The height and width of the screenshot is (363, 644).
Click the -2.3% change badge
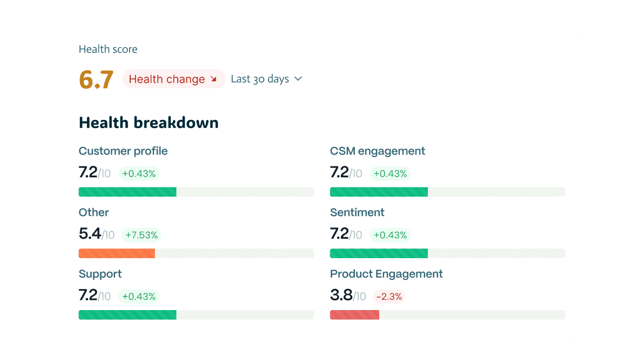pyautogui.click(x=389, y=297)
